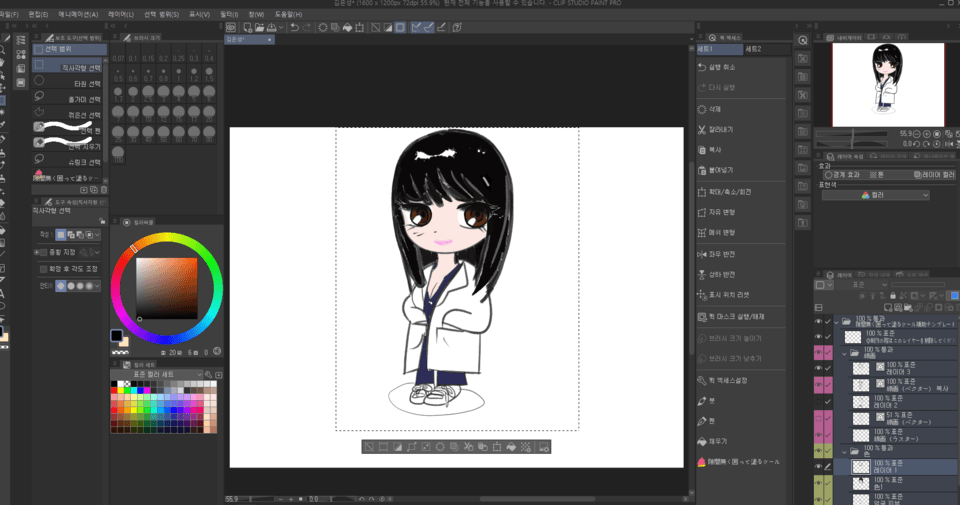Image resolution: width=960 pixels, height=505 pixels.
Task: Click the Fill bucket icon in command bar
Action: [x=347, y=28]
